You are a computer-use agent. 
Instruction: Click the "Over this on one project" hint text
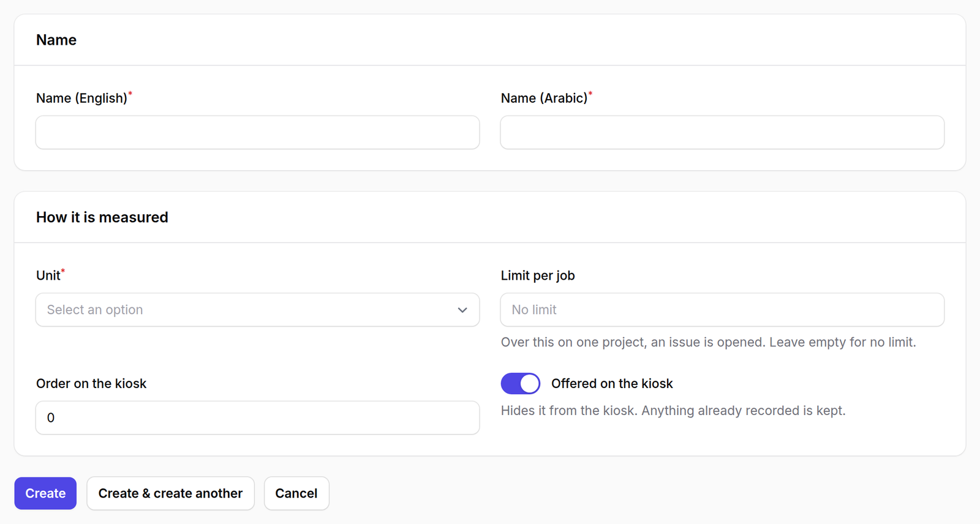[x=709, y=342]
